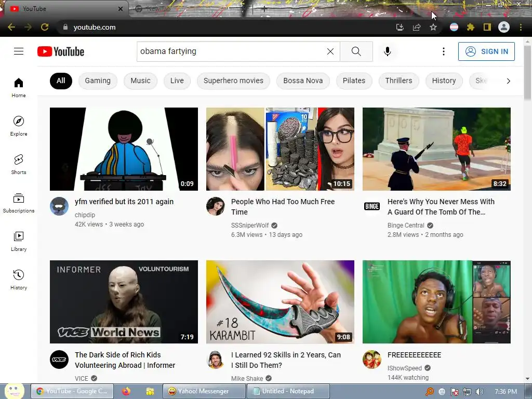This screenshot has height=399, width=532.
Task: Click the striped flag extension icon
Action: click(x=454, y=27)
